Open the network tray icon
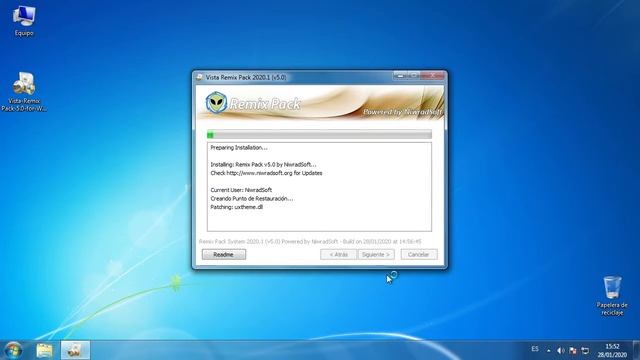The height and width of the screenshot is (360, 640). 585,351
